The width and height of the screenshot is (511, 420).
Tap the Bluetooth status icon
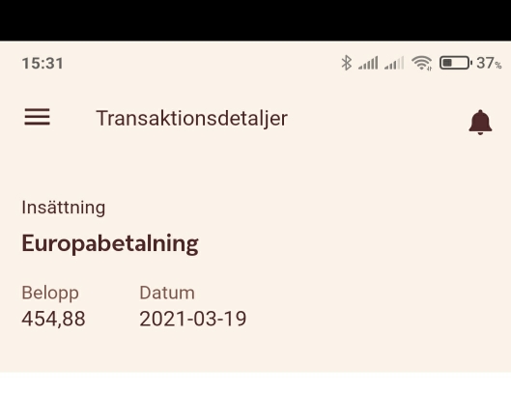[x=347, y=63]
